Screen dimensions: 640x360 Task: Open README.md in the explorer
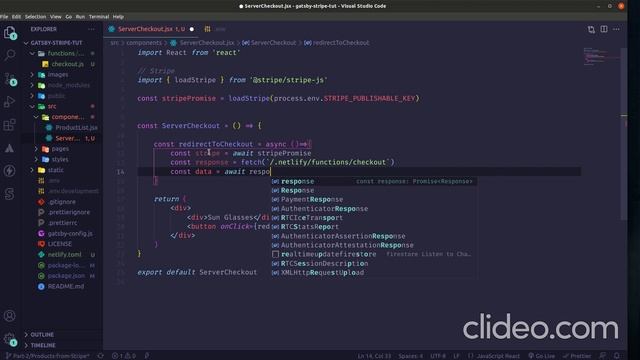(x=65, y=287)
